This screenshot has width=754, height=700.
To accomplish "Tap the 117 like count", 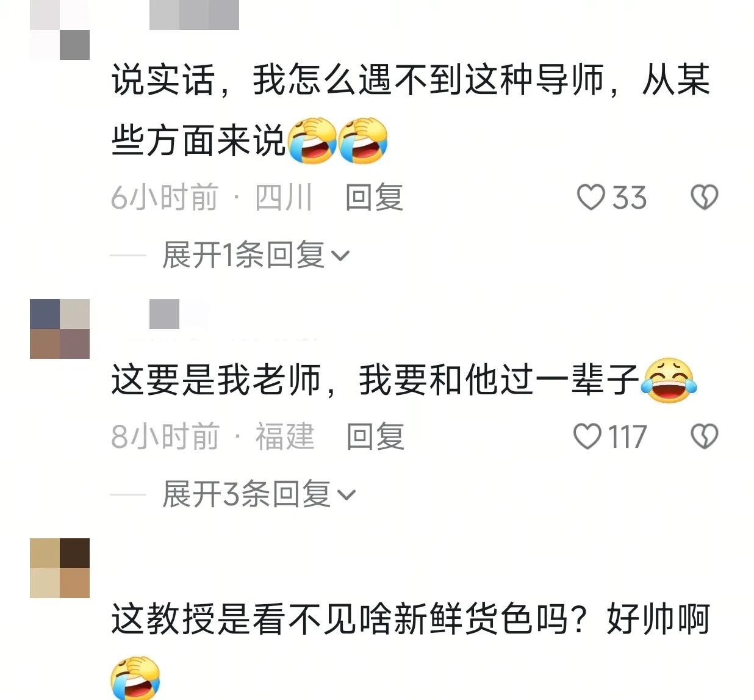I will [628, 437].
